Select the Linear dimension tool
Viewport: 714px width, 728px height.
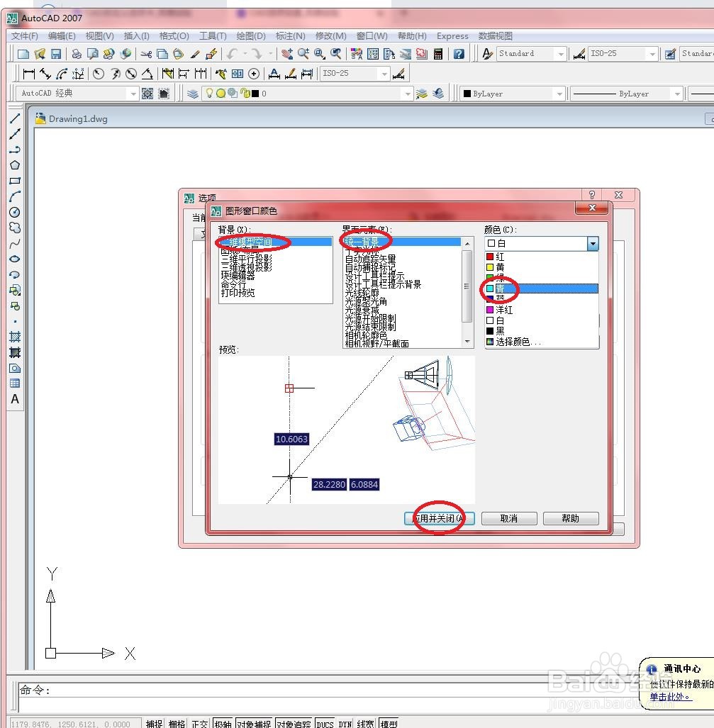(x=29, y=73)
